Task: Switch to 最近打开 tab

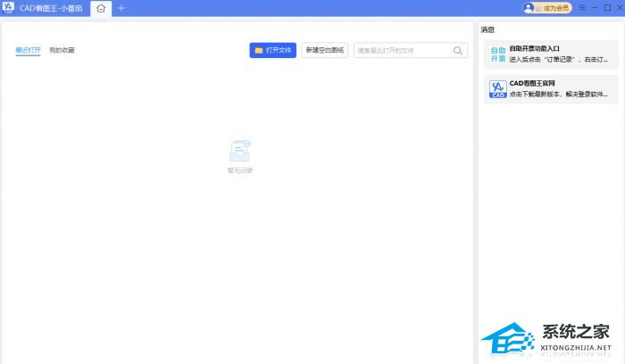Action: (x=28, y=50)
